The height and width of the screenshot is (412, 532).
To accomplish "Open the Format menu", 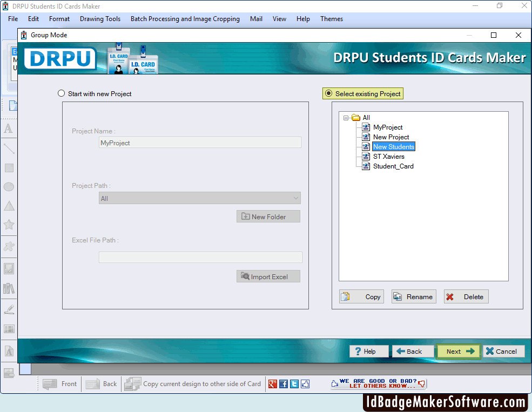I will 59,19.
